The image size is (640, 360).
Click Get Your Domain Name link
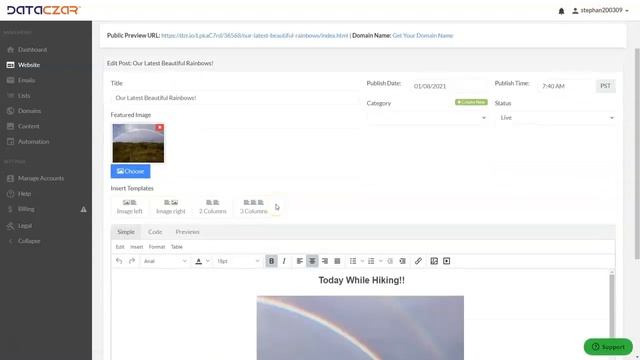(x=422, y=36)
